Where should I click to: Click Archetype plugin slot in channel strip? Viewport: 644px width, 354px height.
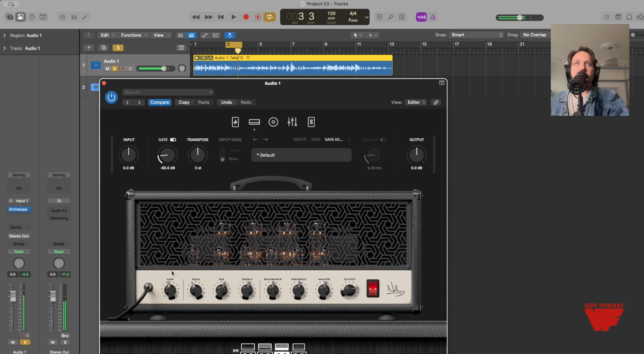tap(18, 210)
